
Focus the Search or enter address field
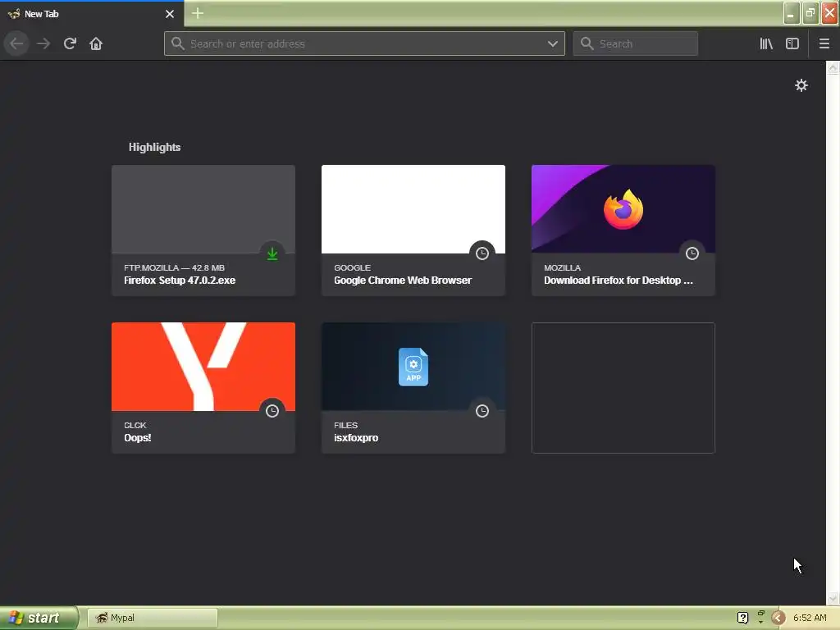coord(364,43)
